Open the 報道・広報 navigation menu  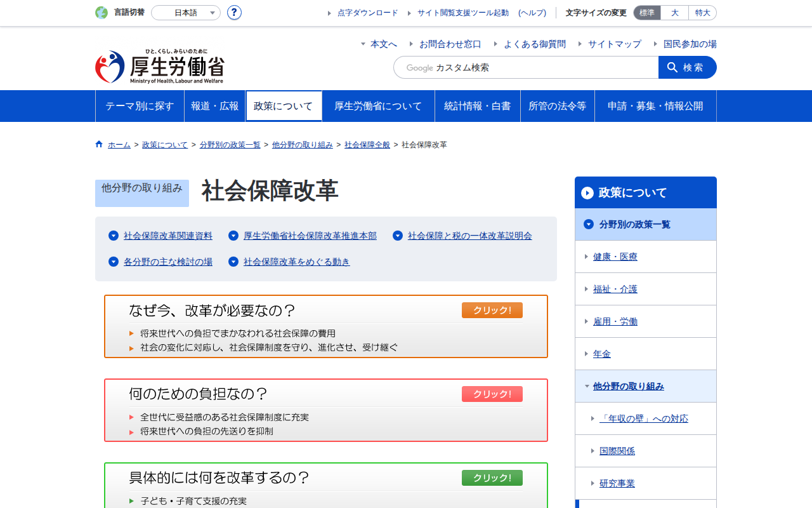(214, 106)
